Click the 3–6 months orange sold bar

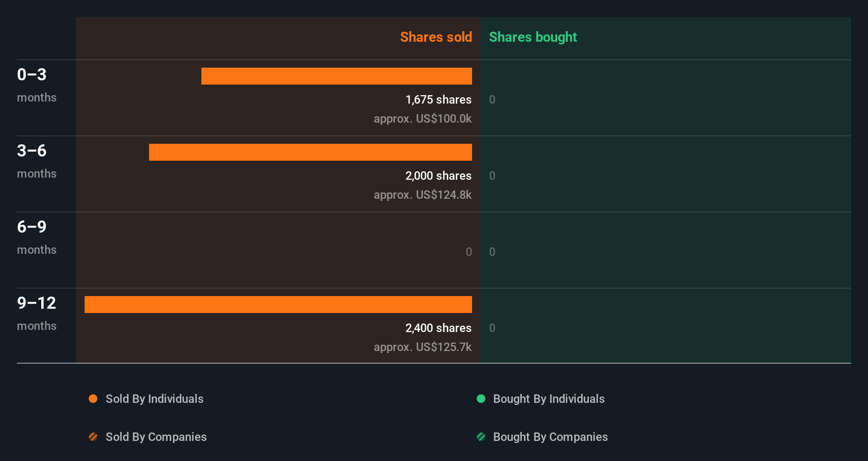pyautogui.click(x=310, y=152)
